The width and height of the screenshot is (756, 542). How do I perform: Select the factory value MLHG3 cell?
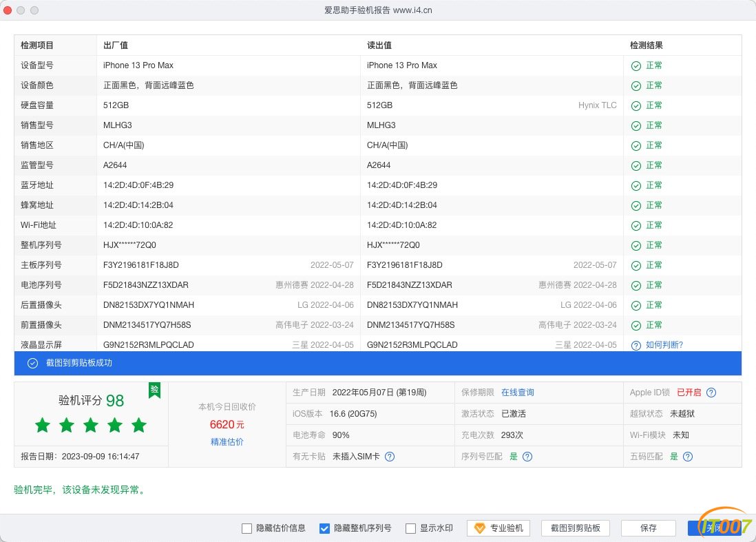pyautogui.click(x=118, y=125)
